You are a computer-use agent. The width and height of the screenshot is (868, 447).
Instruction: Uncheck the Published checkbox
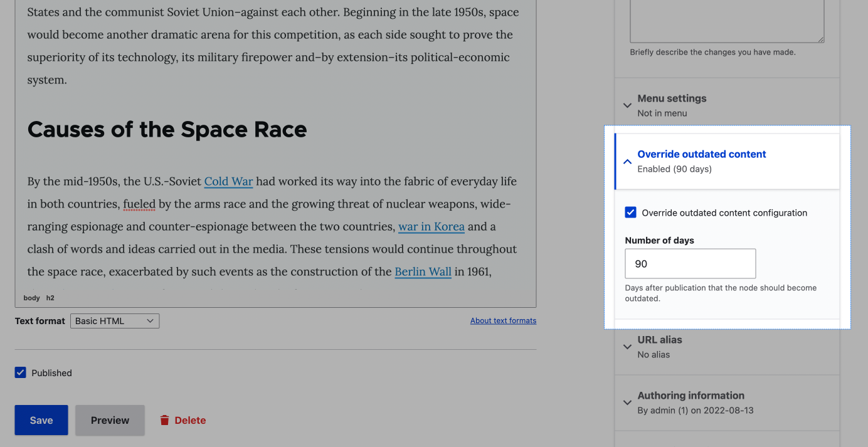21,373
